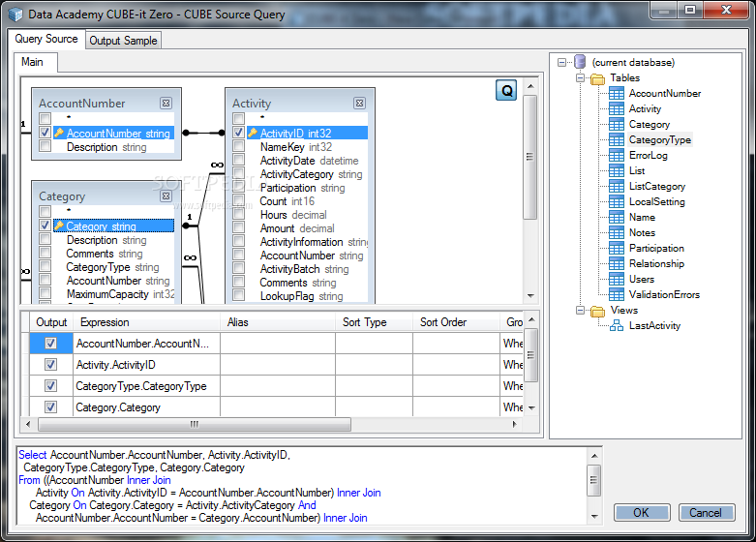Select the ValidationErrors table icon

click(617, 294)
